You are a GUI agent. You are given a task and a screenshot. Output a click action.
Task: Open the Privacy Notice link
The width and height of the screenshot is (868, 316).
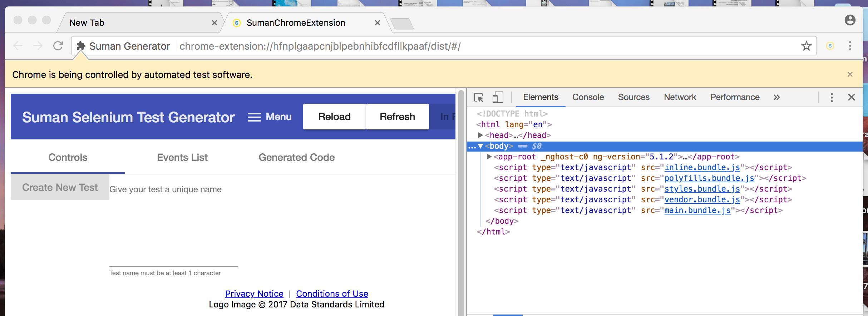(254, 293)
